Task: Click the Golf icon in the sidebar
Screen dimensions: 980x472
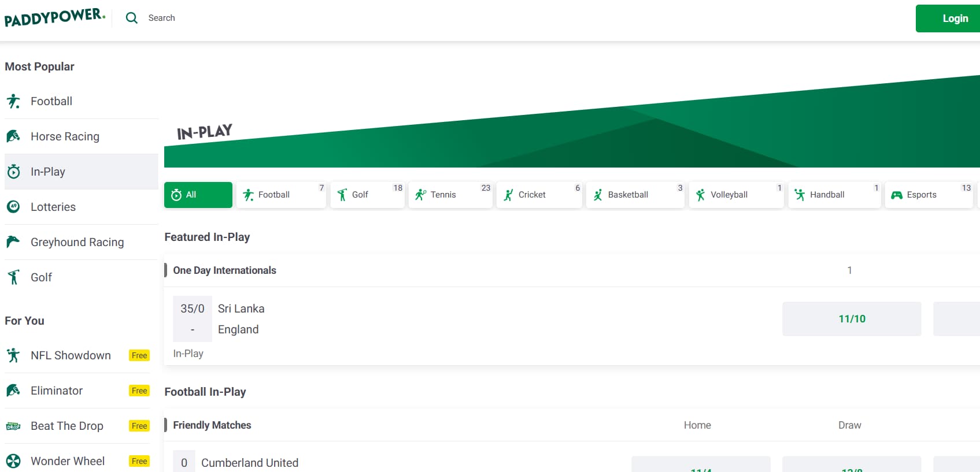Action: tap(13, 277)
